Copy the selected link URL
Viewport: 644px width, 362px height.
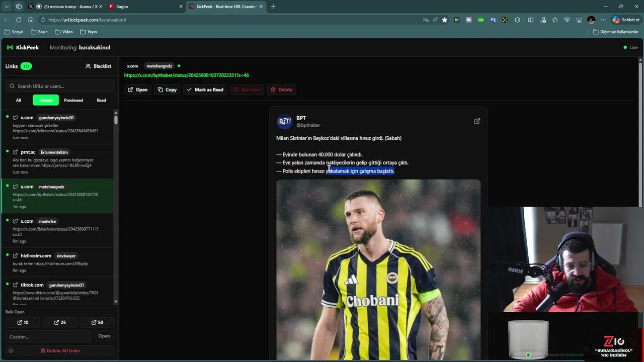(x=167, y=89)
